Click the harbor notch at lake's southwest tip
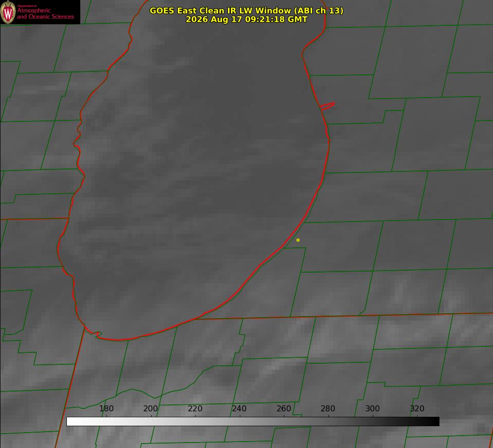 [x=95, y=334]
